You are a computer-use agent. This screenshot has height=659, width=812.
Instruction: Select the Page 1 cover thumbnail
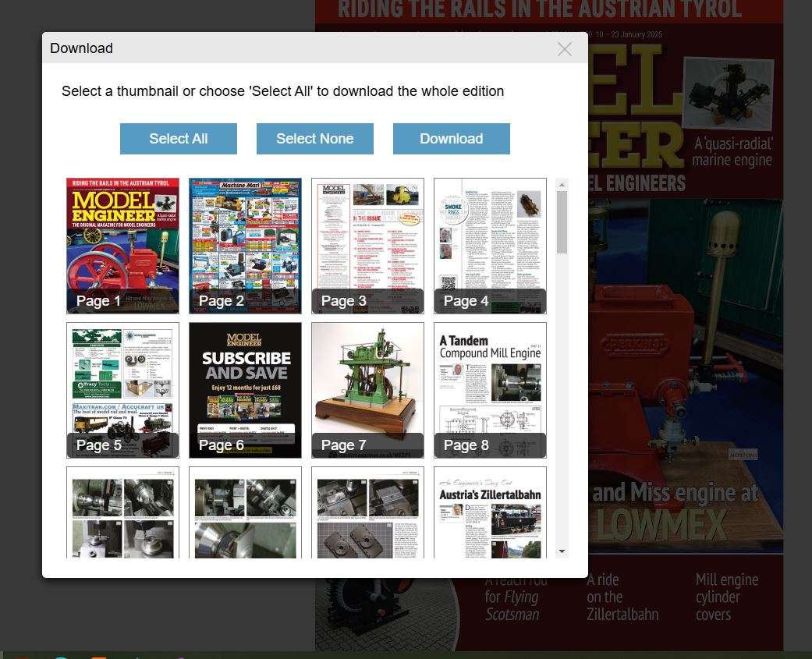tap(122, 246)
